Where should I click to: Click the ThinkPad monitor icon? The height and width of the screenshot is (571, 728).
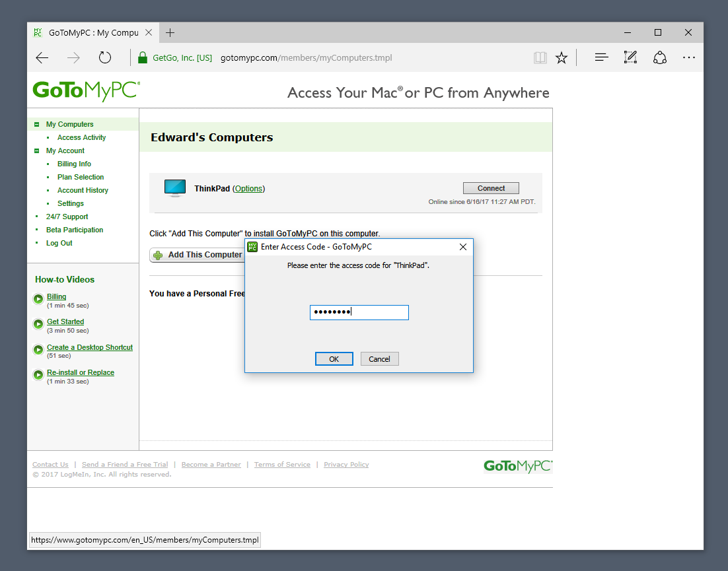click(x=175, y=188)
